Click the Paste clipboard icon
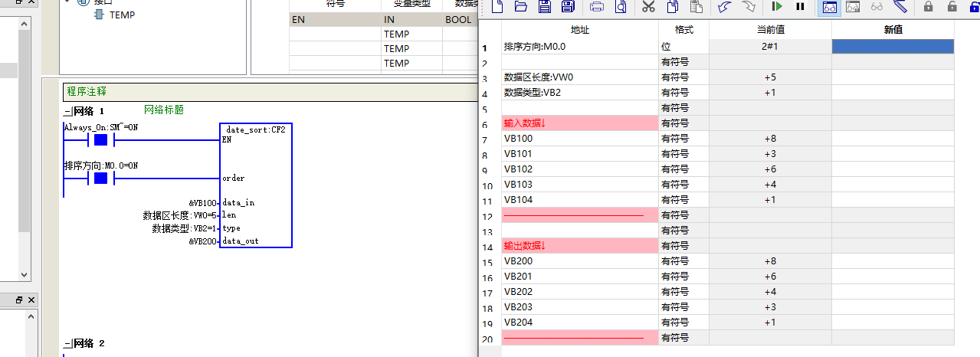This screenshot has height=357, width=980. (x=696, y=7)
